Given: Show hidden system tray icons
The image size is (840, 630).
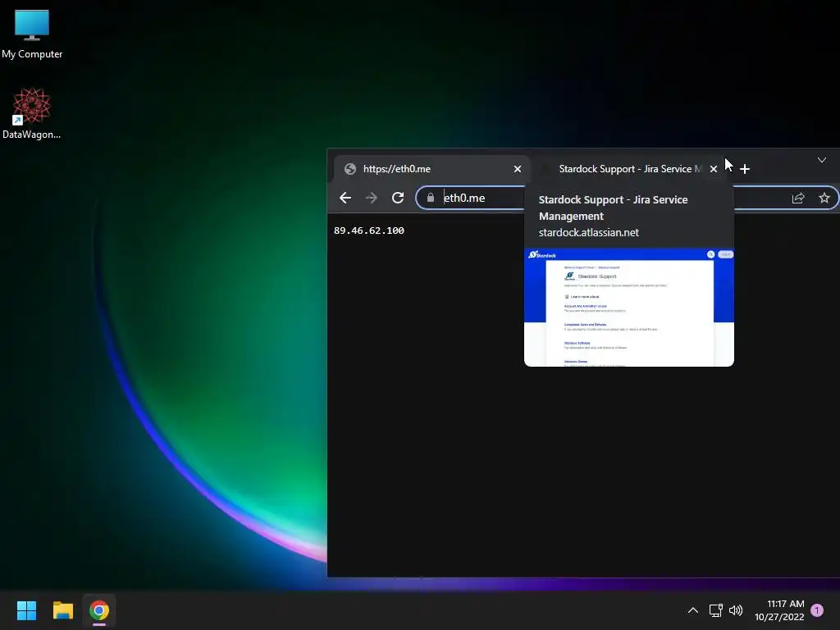Looking at the screenshot, I should pos(692,610).
